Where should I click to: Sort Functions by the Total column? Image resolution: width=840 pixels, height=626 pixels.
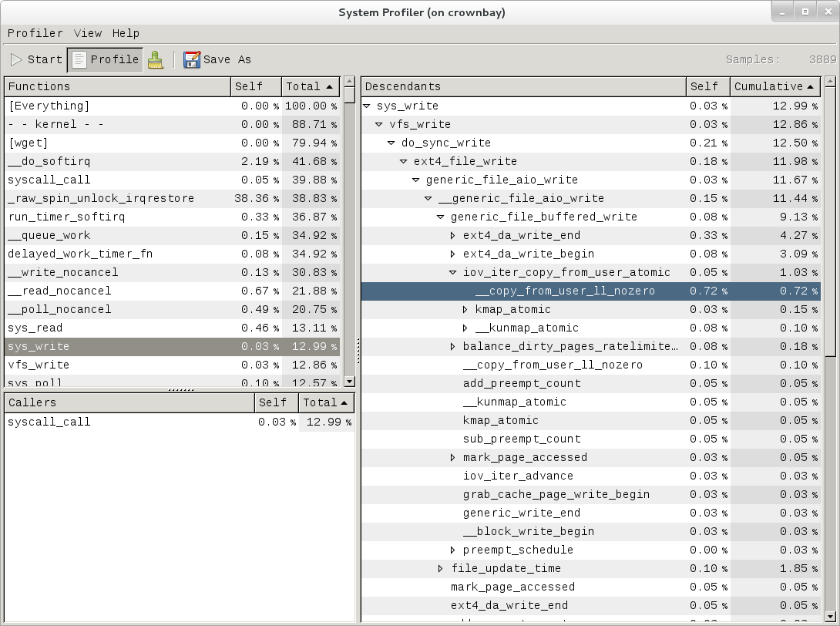pyautogui.click(x=308, y=86)
